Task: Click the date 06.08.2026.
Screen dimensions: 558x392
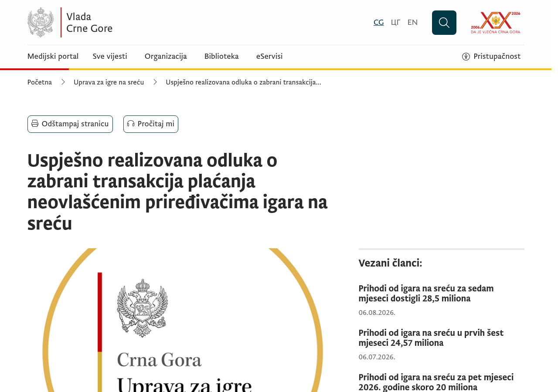Action: coord(377,312)
